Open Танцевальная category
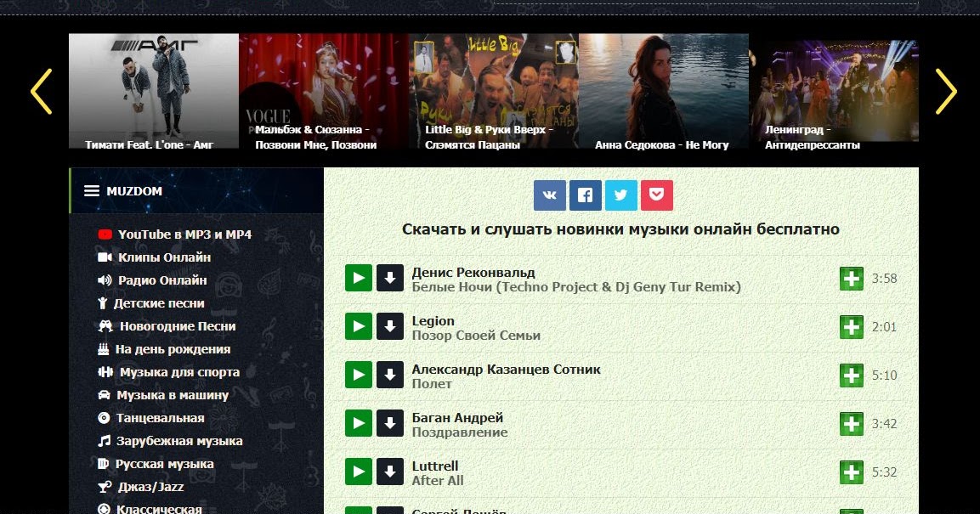Image resolution: width=980 pixels, height=514 pixels. click(x=151, y=418)
